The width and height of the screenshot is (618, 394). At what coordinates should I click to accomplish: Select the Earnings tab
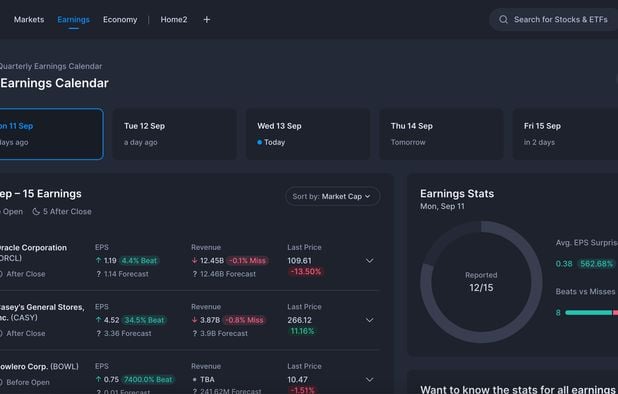tap(73, 20)
